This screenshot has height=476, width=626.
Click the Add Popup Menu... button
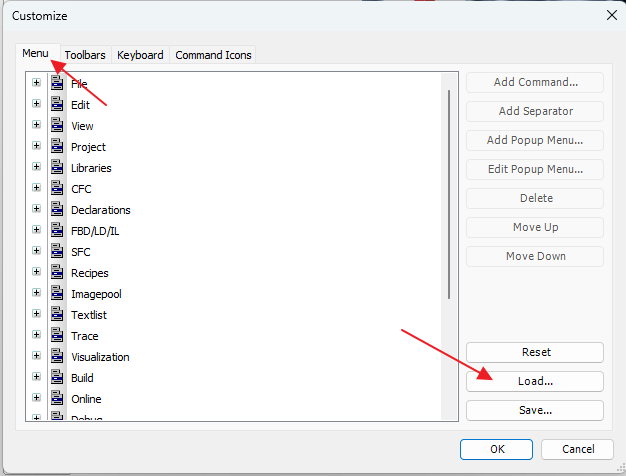(x=535, y=141)
